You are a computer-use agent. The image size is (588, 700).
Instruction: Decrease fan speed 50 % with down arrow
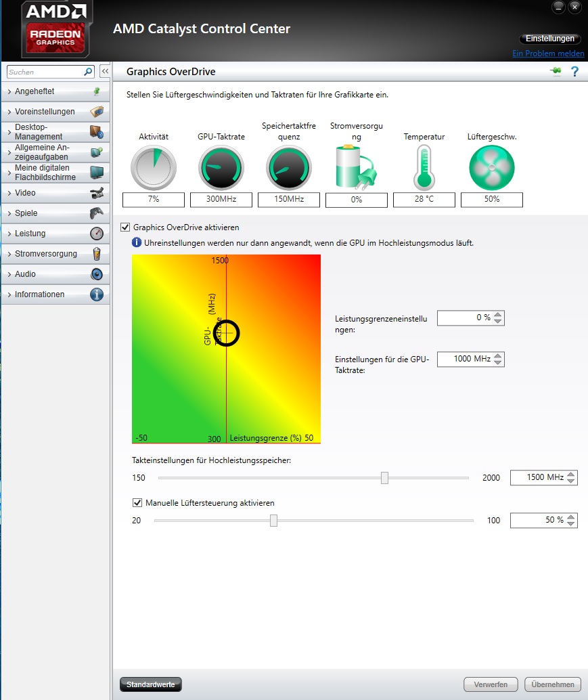(x=571, y=524)
